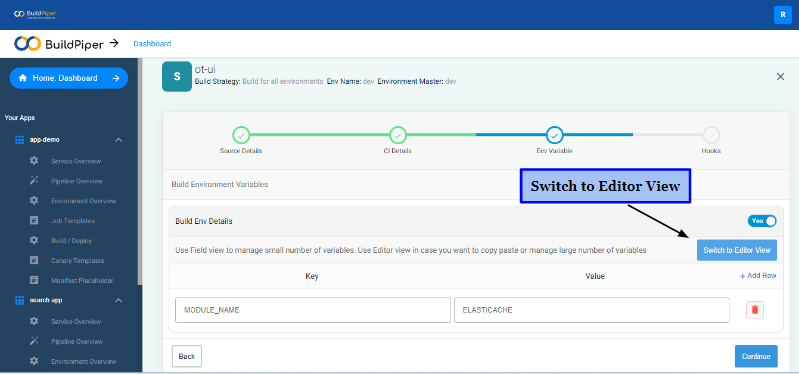
Task: Click wand icon beside app-demo Pipeline Overview
Action: click(34, 180)
